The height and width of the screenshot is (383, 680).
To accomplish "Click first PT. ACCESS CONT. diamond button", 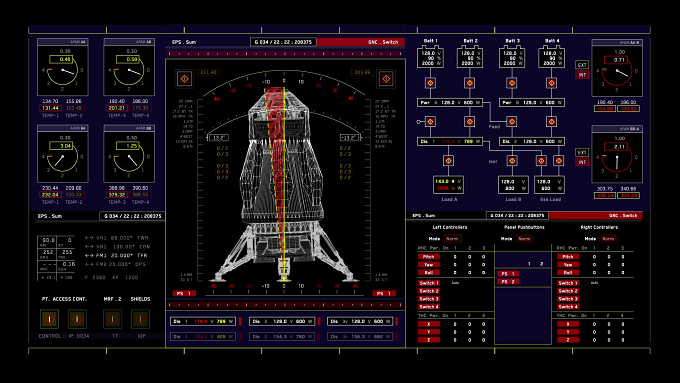I will click(x=49, y=319).
